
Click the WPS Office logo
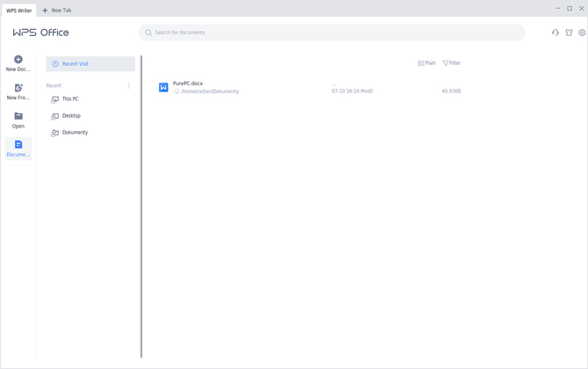click(41, 33)
